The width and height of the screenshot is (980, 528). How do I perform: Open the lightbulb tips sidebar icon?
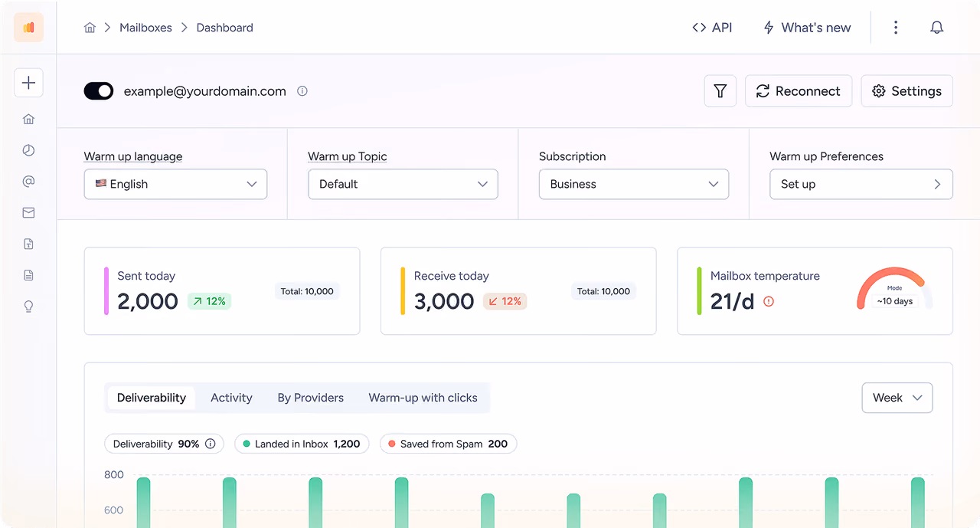pyautogui.click(x=28, y=307)
